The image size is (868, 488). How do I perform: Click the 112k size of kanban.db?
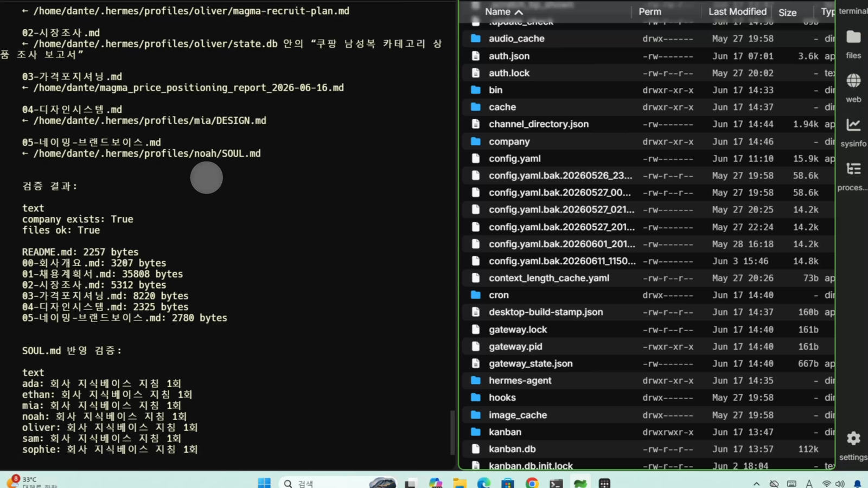(x=808, y=449)
